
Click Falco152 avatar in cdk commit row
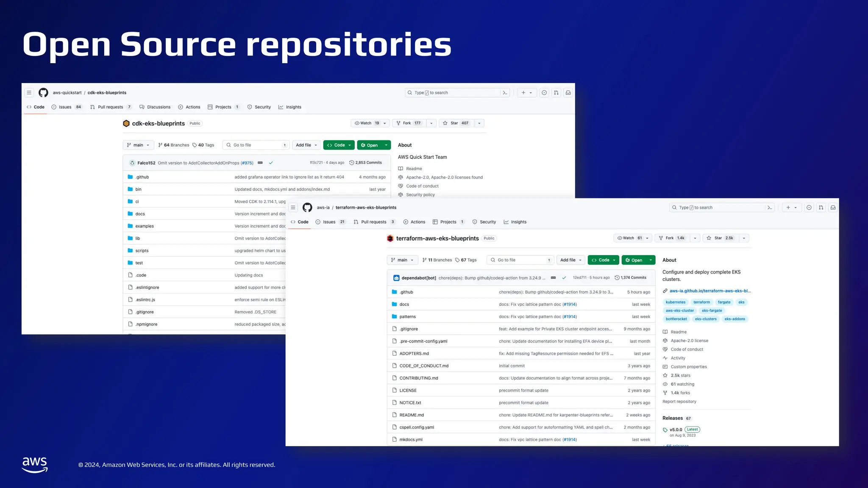tap(132, 163)
